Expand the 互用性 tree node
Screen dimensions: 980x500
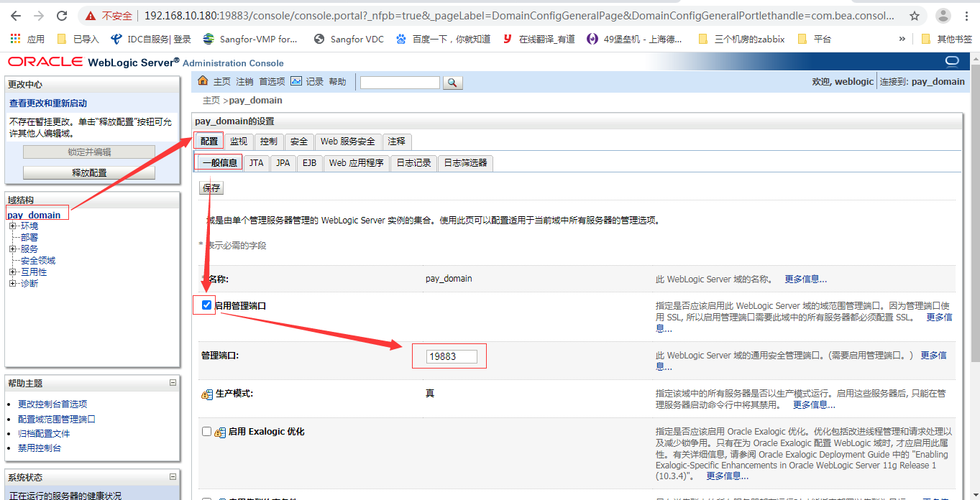(13, 272)
